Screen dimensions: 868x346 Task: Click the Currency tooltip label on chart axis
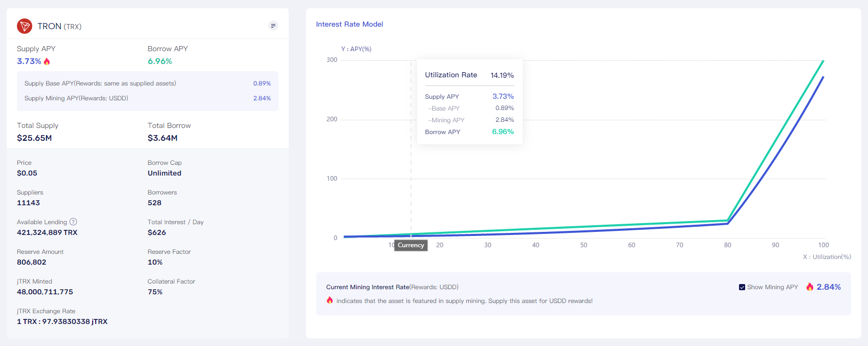tap(411, 245)
